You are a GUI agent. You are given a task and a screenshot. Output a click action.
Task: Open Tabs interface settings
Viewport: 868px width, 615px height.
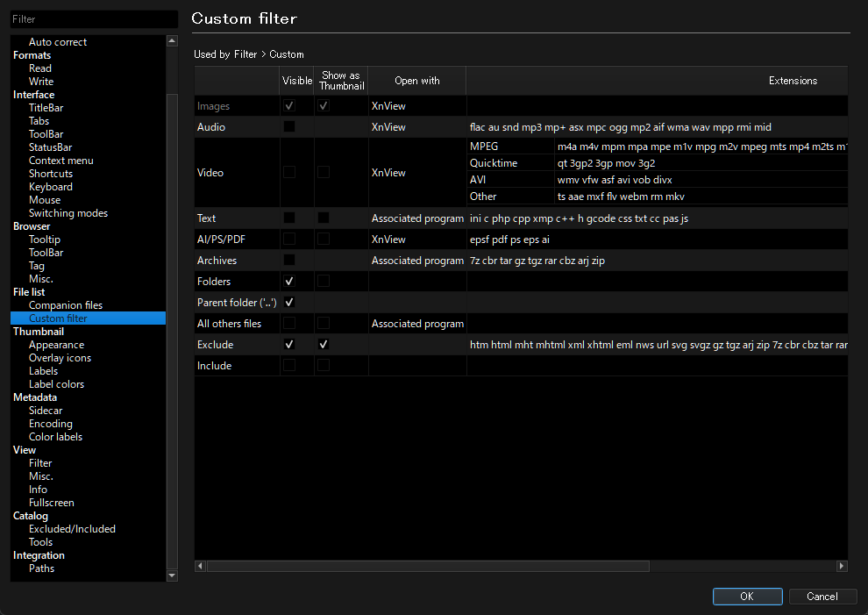(39, 121)
